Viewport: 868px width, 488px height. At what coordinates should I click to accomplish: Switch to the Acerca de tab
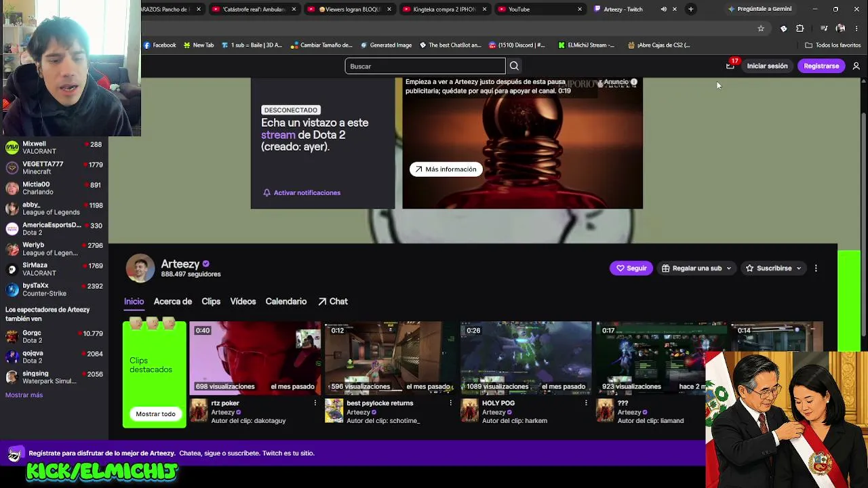click(173, 302)
